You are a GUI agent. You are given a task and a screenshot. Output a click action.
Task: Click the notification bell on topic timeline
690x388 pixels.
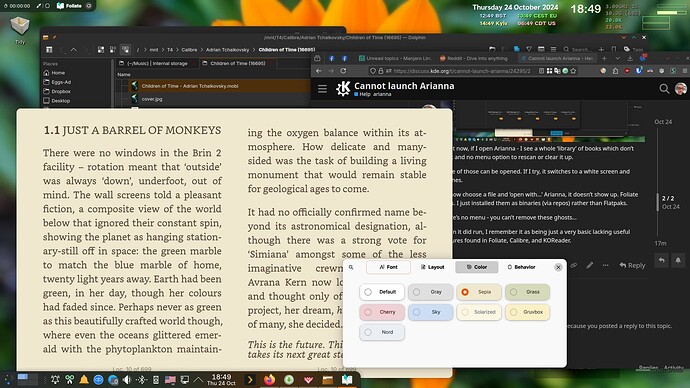(678, 260)
